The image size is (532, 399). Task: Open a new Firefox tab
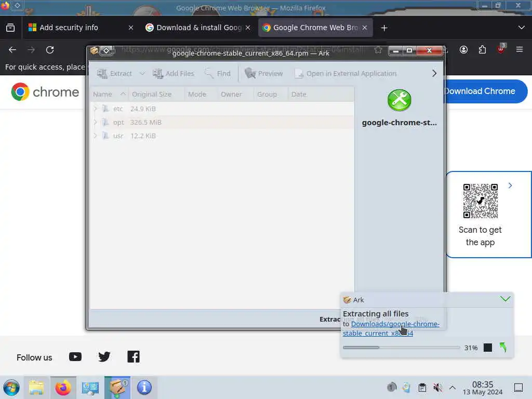(x=384, y=28)
